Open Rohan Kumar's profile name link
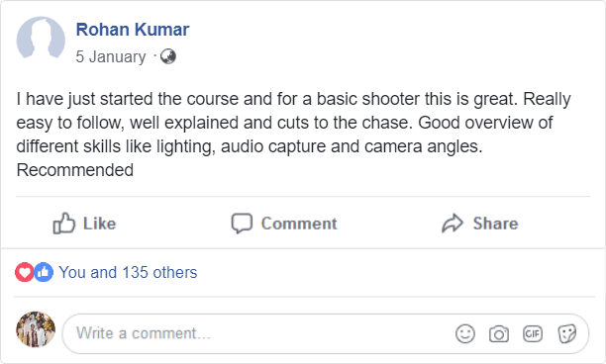606x364 pixels. pos(133,30)
